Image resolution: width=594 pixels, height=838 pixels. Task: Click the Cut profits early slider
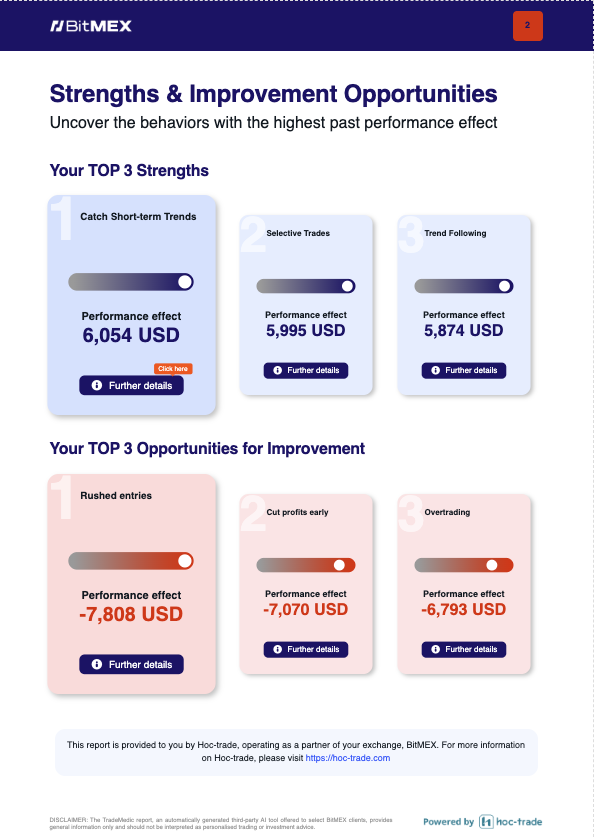click(306, 565)
